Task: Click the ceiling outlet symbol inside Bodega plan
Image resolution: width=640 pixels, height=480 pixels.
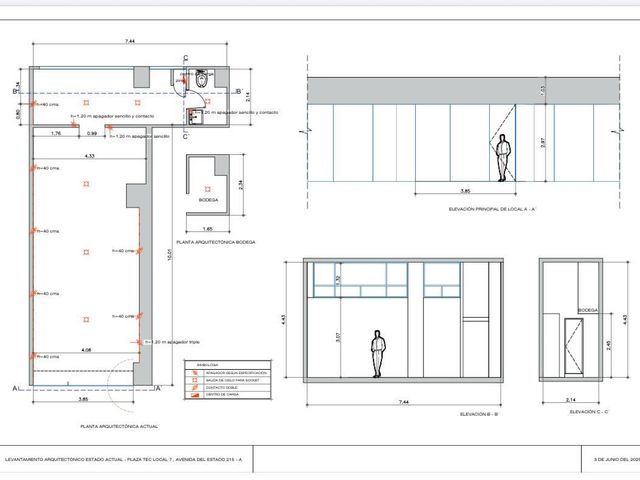Action: (x=207, y=189)
